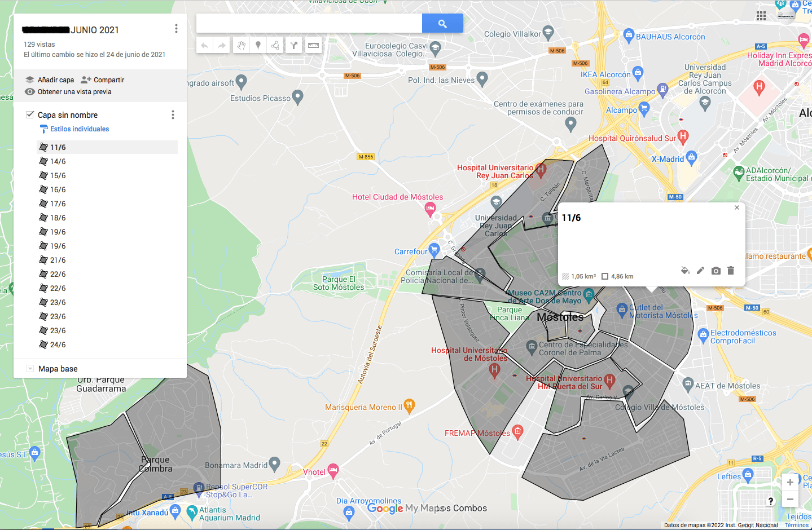Click the Mapa base label
Viewport: 812px width, 530px height.
point(58,369)
